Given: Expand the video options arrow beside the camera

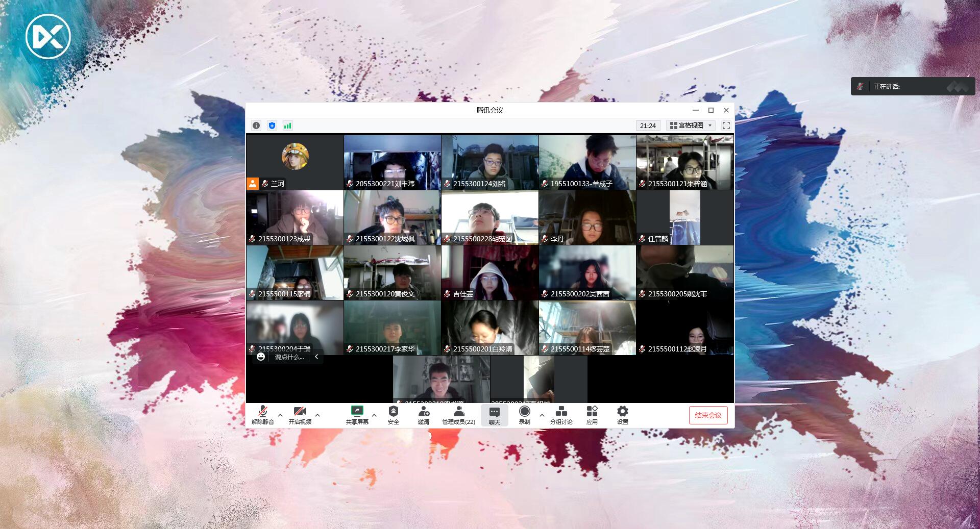Looking at the screenshot, I should [317, 415].
